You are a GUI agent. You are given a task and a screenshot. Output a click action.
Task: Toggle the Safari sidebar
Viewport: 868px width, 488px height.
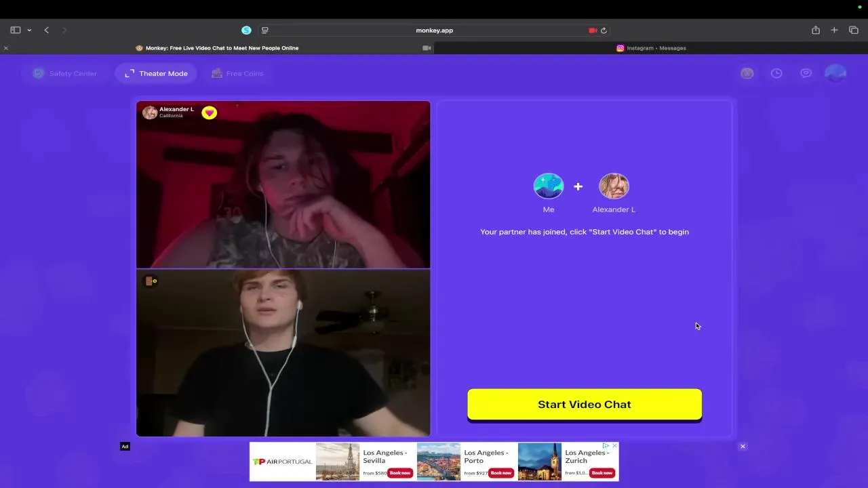click(15, 30)
